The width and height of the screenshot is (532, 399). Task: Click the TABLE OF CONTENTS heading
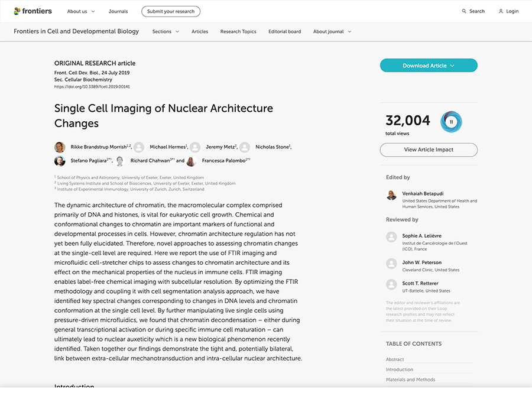pos(414,343)
